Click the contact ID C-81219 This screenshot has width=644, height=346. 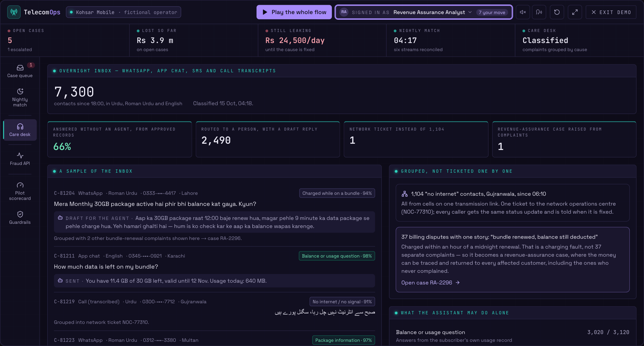coord(64,302)
